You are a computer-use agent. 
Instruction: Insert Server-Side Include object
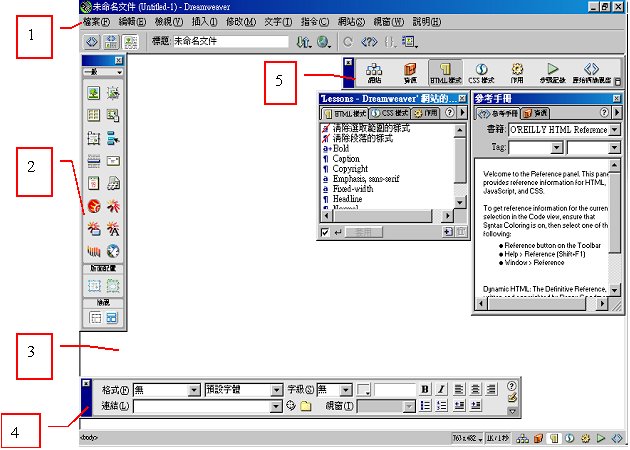[x=113, y=184]
